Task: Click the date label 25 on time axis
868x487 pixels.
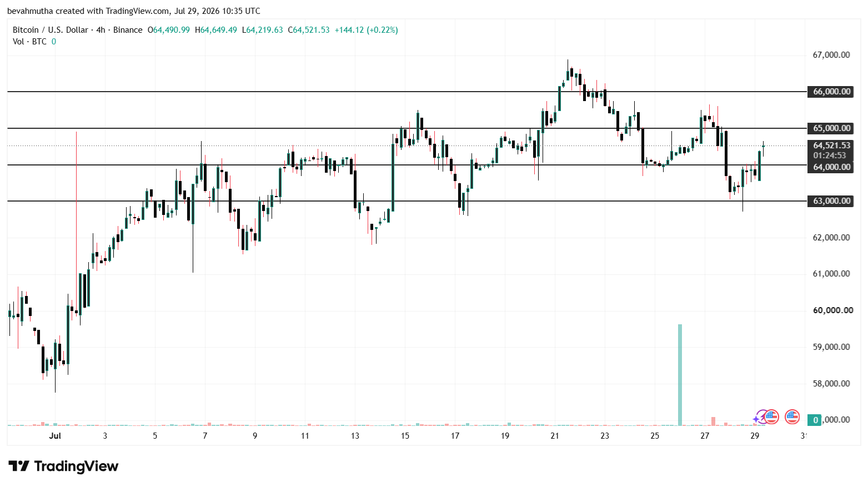Action: pos(655,436)
